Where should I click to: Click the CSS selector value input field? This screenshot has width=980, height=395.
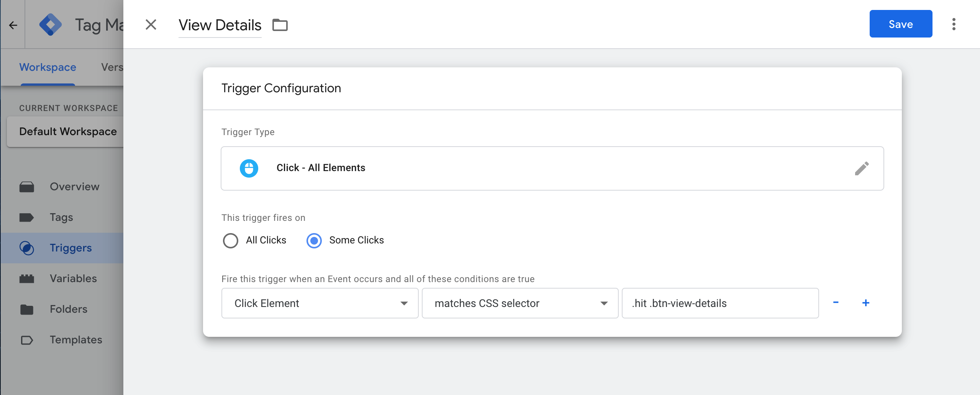click(719, 303)
